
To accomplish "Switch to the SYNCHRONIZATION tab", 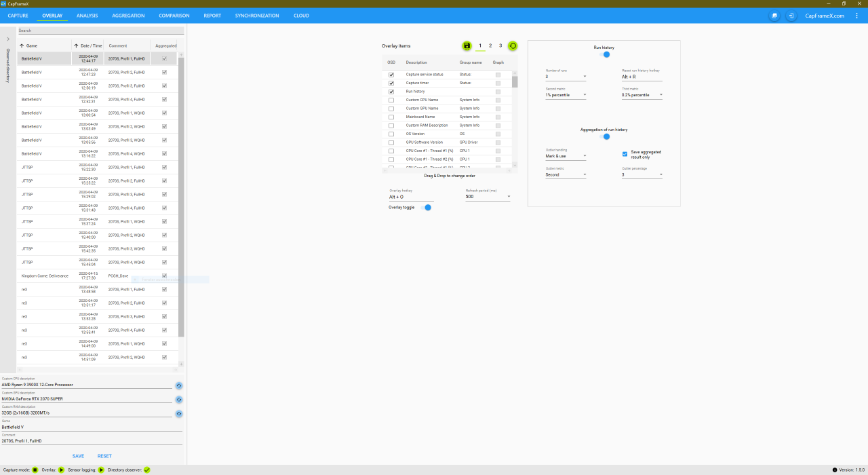I will coord(257,16).
